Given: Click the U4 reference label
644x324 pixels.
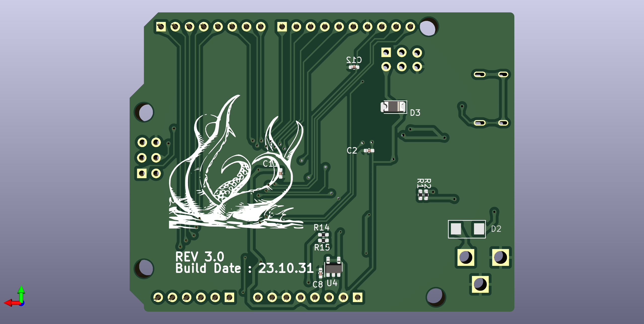Looking at the screenshot, I should [332, 283].
